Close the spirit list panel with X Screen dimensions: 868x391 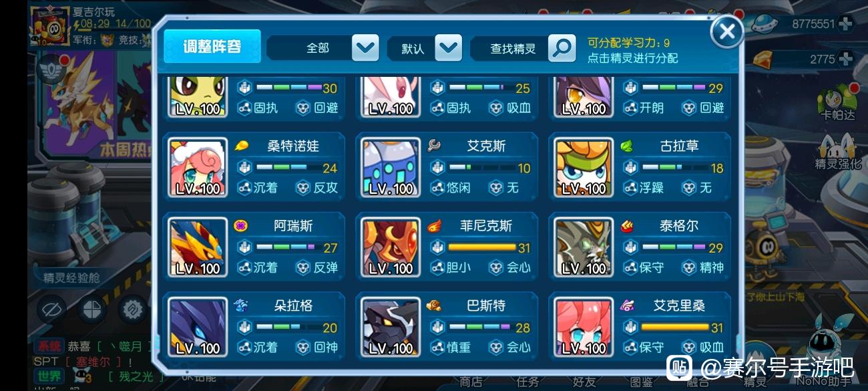click(726, 31)
